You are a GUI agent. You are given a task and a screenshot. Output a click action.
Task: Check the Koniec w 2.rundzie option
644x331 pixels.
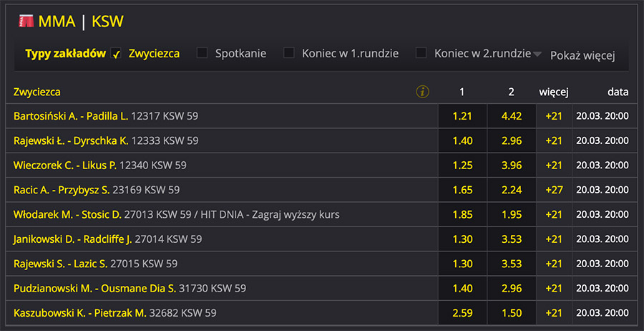421,53
